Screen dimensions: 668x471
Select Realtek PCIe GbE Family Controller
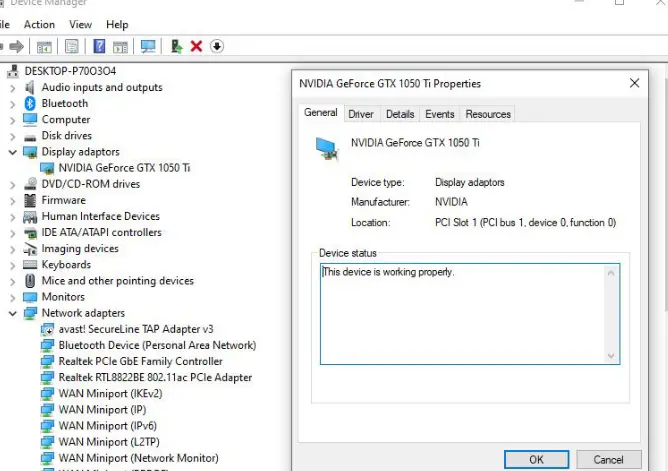pyautogui.click(x=140, y=362)
